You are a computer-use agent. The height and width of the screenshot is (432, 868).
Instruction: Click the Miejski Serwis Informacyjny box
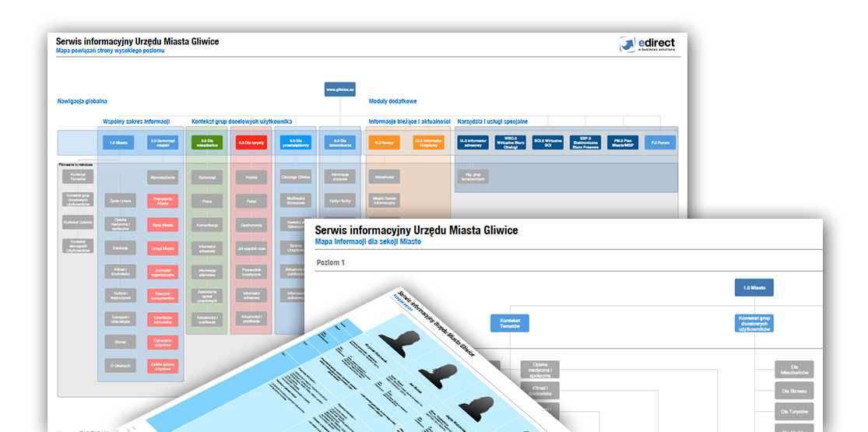[x=385, y=201]
